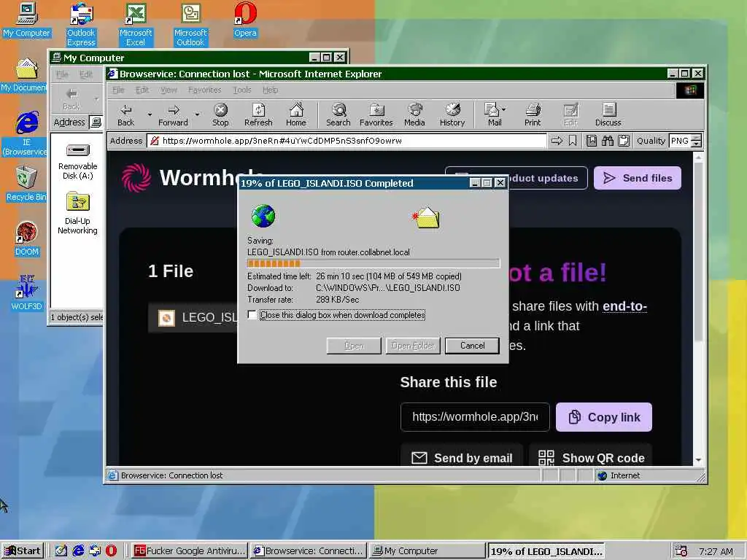
Task: Open the Help menu
Action: tap(270, 90)
